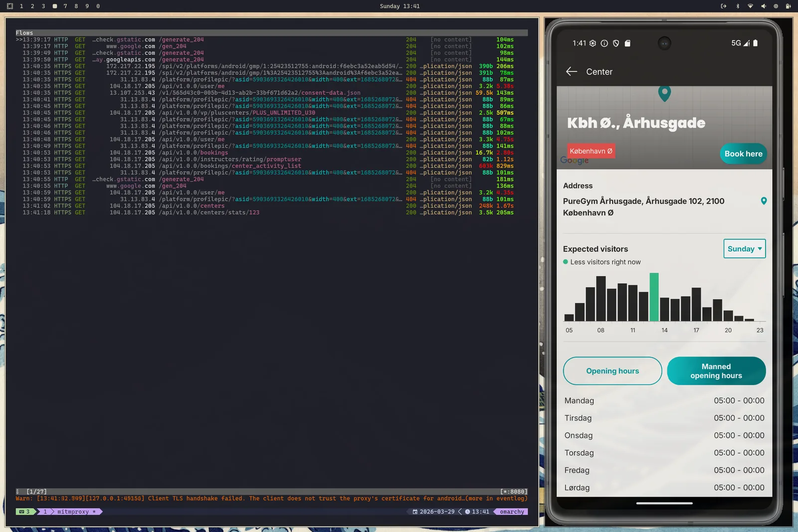Click the Bluetooth icon in top bar
The image size is (798, 532).
pos(738,6)
